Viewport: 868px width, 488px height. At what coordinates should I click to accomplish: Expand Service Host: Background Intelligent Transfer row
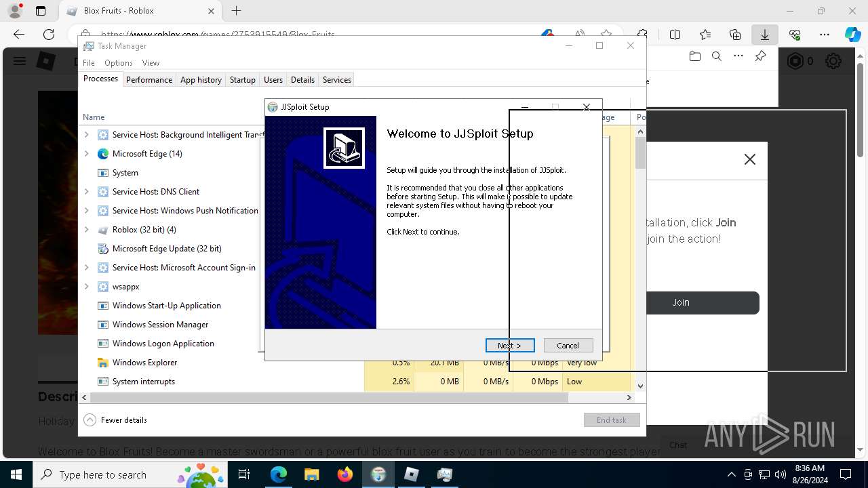point(86,135)
